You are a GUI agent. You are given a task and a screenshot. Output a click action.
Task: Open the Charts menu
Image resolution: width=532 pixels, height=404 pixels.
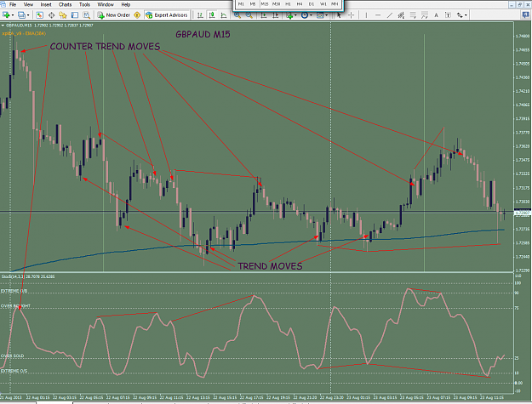pyautogui.click(x=65, y=4)
